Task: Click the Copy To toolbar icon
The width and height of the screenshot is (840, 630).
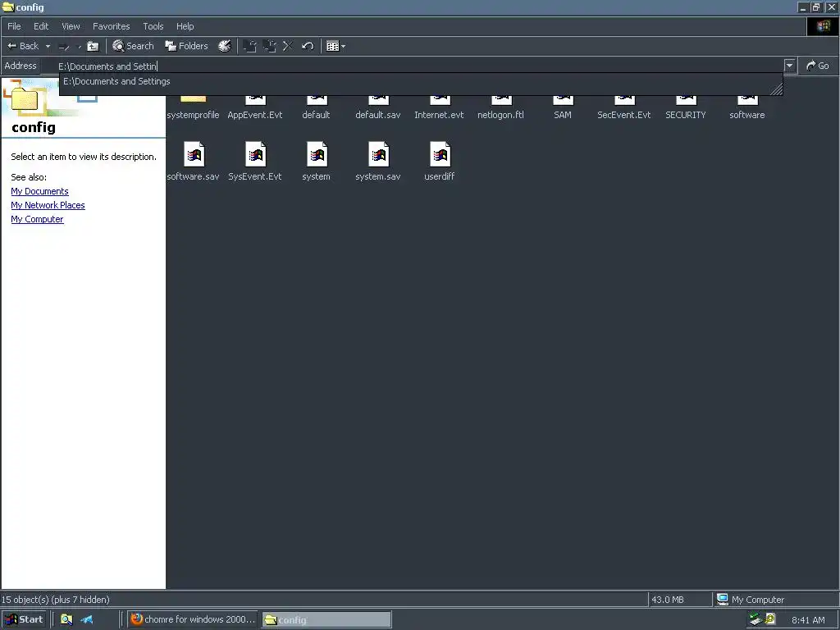Action: (269, 46)
